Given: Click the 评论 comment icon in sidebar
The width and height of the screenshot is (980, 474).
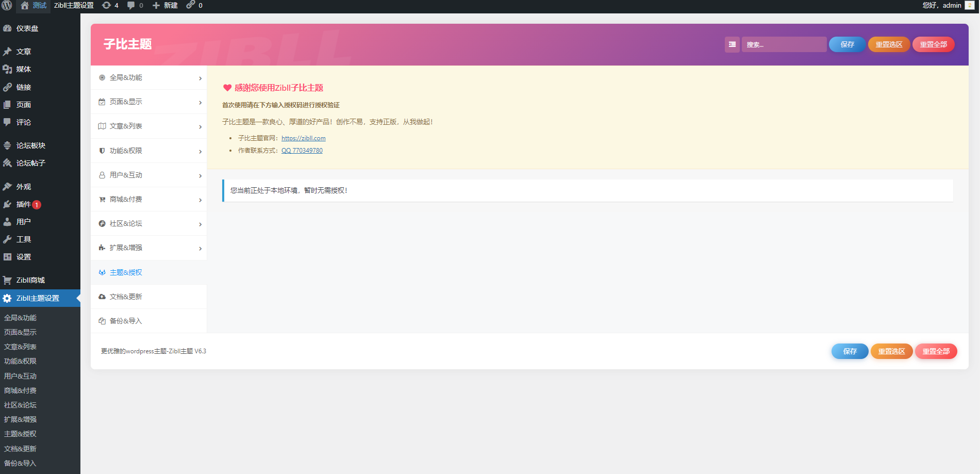Looking at the screenshot, I should coord(7,122).
